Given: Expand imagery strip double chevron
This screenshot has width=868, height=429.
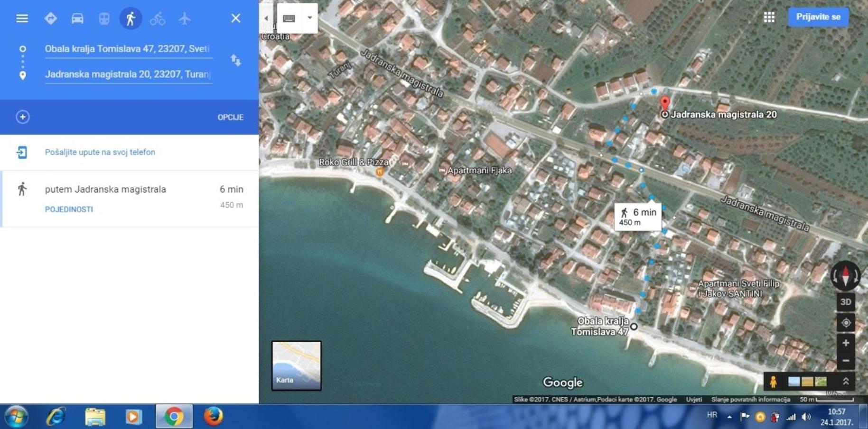Looking at the screenshot, I should click(x=846, y=381).
